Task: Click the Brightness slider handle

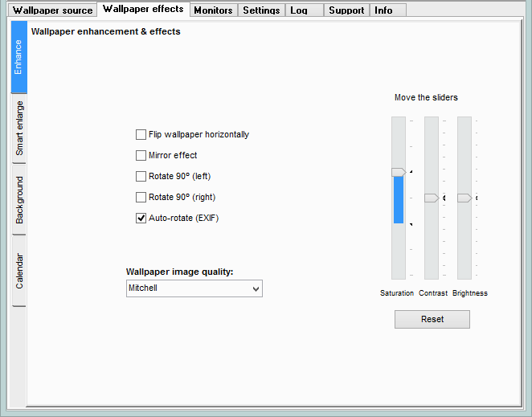Action: click(x=464, y=198)
